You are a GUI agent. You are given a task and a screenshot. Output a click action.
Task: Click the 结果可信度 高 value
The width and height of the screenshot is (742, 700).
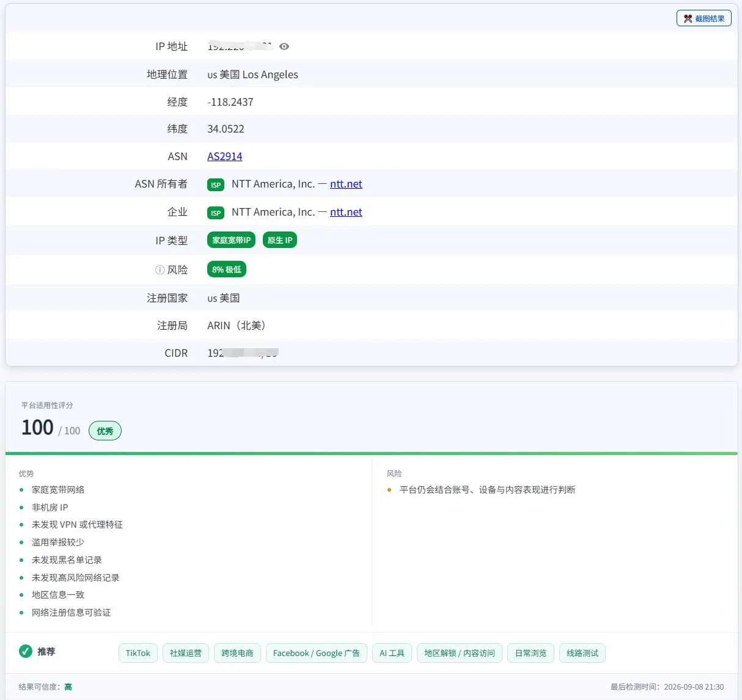tap(68, 687)
